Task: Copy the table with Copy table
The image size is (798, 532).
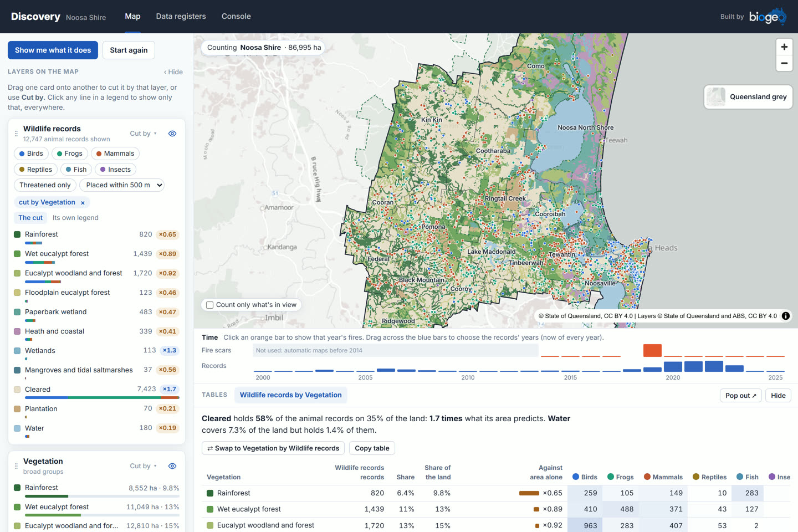Action: click(x=372, y=448)
